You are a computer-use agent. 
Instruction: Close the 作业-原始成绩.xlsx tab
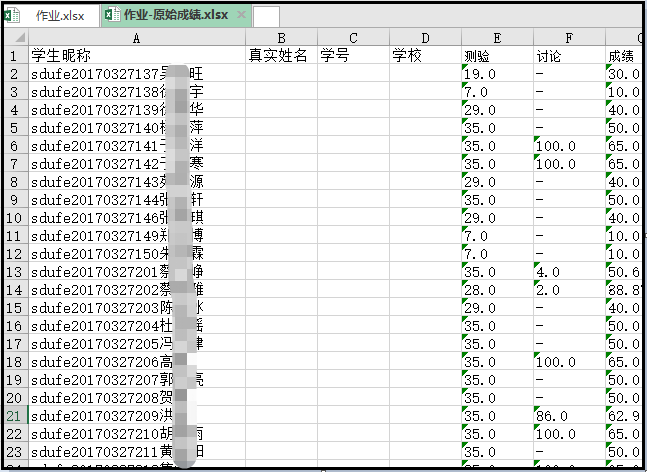(x=241, y=15)
